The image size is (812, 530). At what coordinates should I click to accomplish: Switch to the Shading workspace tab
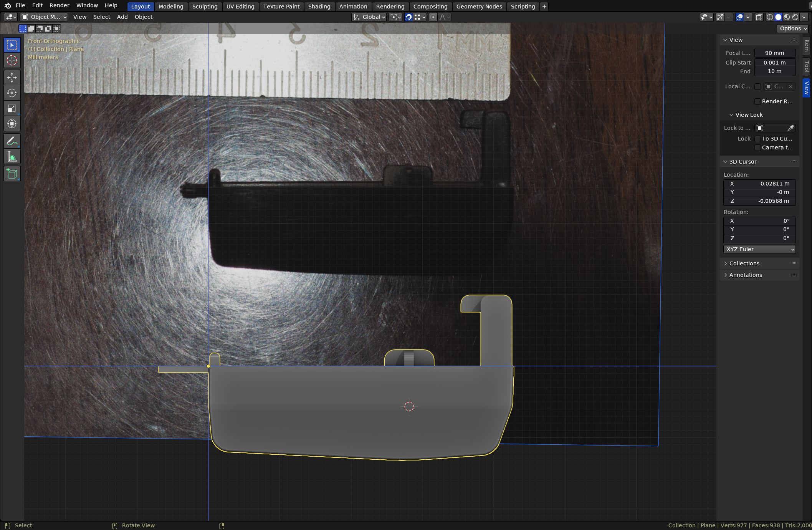coord(318,6)
